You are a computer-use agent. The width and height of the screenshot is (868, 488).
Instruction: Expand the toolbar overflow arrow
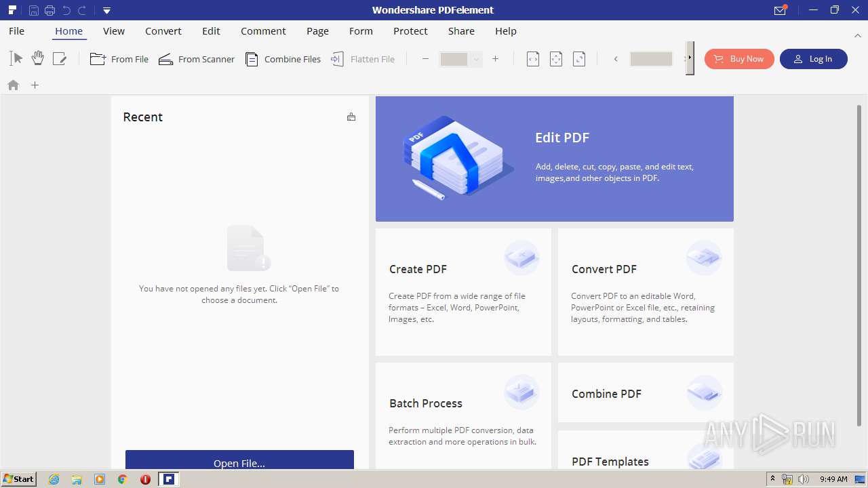(690, 58)
